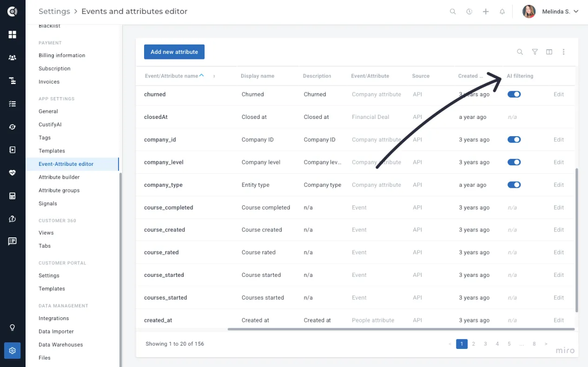Open the dashboard grid icon in sidebar
The width and height of the screenshot is (588, 367).
tap(13, 34)
